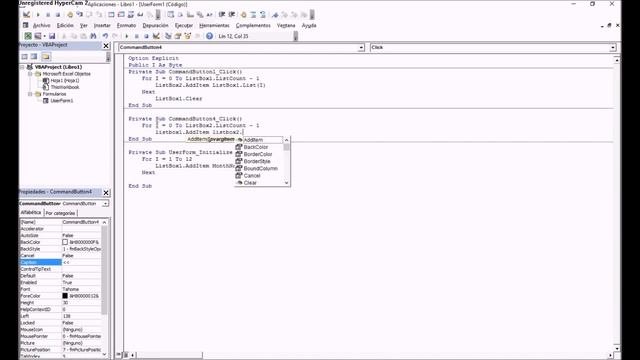Open the object selector dropdown in Properties panel
Image resolution: width=640 pixels, height=360 pixels.
pyautogui.click(x=105, y=203)
